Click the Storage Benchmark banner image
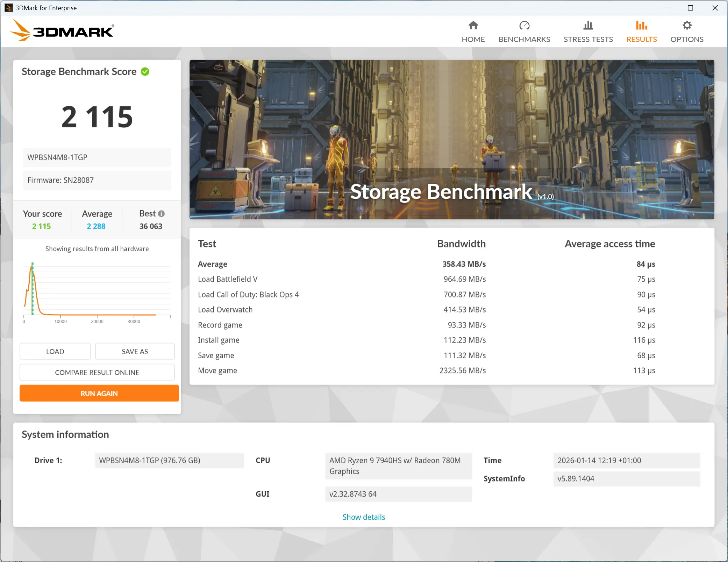This screenshot has height=562, width=728. [x=452, y=140]
